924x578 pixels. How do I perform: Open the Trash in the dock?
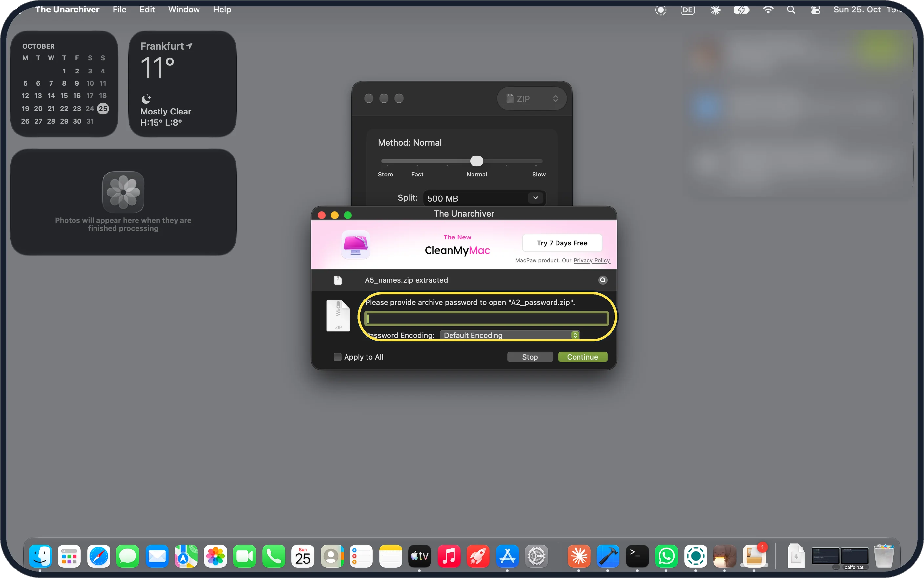(884, 556)
